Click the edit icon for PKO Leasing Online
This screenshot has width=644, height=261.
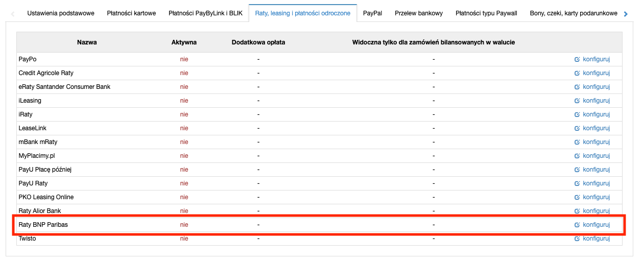tap(577, 197)
